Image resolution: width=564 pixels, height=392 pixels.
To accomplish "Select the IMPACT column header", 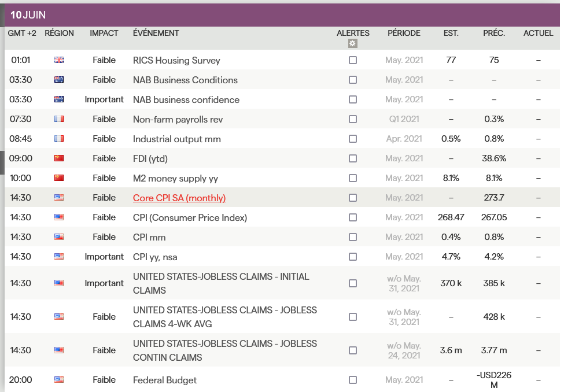I will pos(104,33).
